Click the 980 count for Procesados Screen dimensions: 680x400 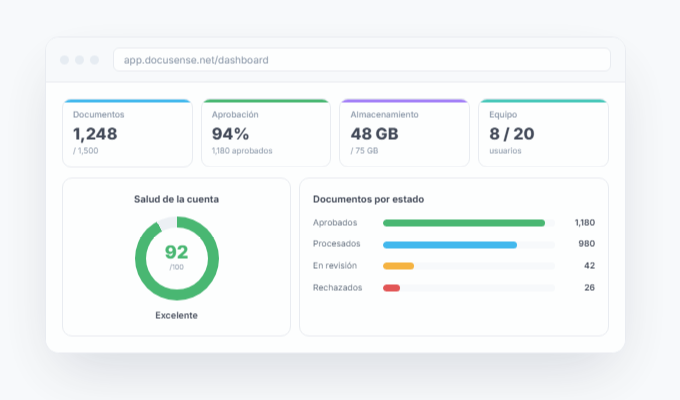587,244
